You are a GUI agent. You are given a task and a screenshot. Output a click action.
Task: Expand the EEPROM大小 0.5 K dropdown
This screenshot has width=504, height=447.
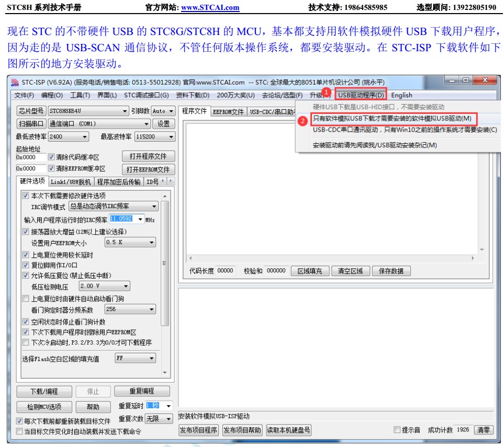(152, 243)
